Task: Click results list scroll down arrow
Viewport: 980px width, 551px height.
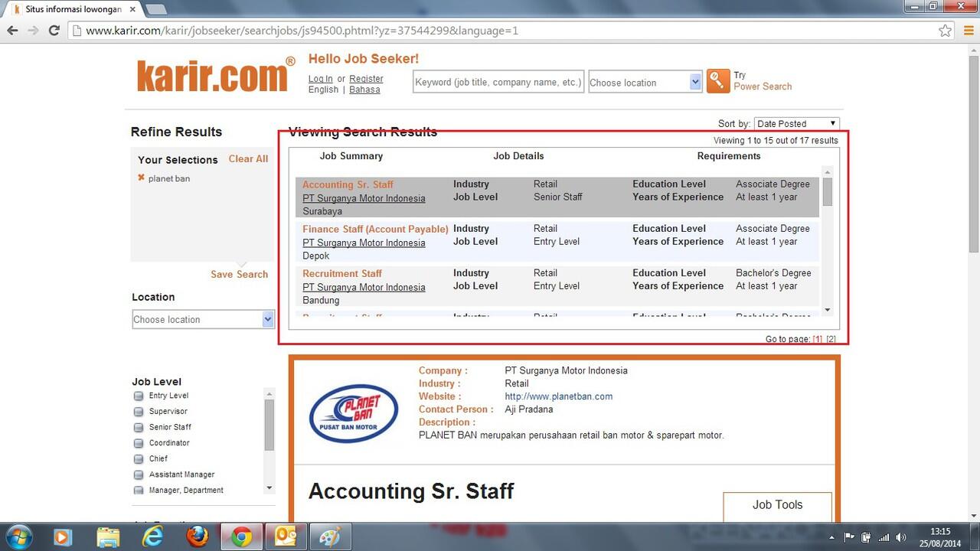Action: [828, 310]
